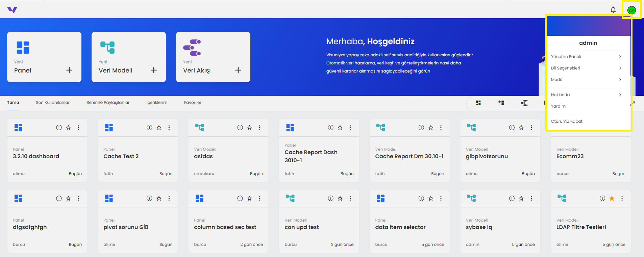The width and height of the screenshot is (644, 257).
Task: Open the data item selector card
Action: click(400, 227)
